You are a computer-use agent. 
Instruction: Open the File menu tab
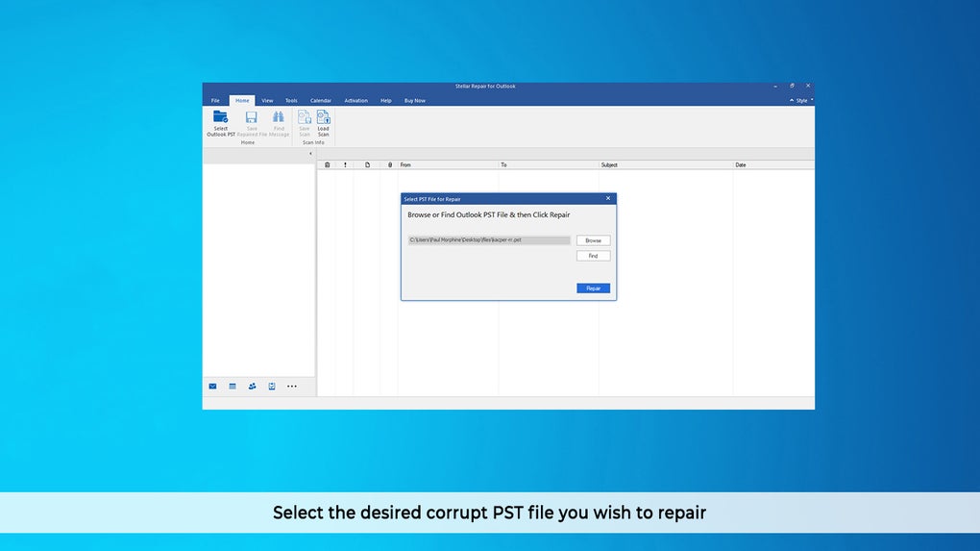pos(215,101)
